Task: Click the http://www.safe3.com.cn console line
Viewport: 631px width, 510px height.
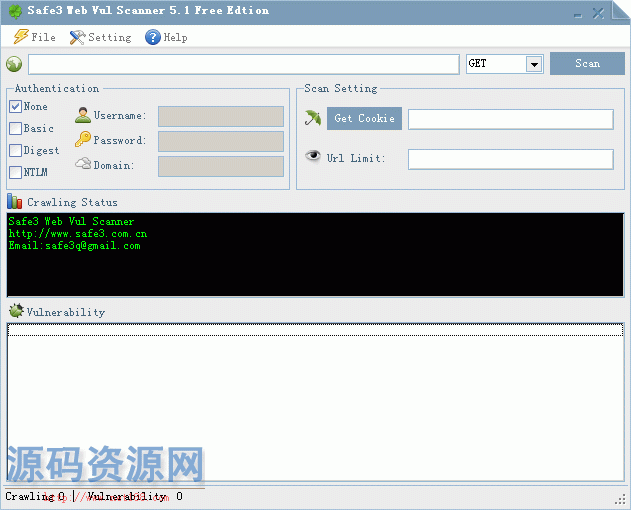Action: point(78,233)
